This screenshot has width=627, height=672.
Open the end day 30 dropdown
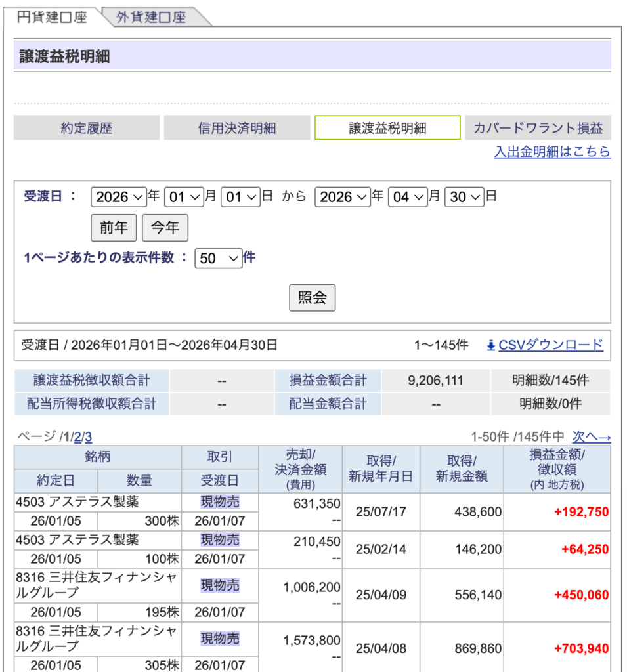[464, 197]
